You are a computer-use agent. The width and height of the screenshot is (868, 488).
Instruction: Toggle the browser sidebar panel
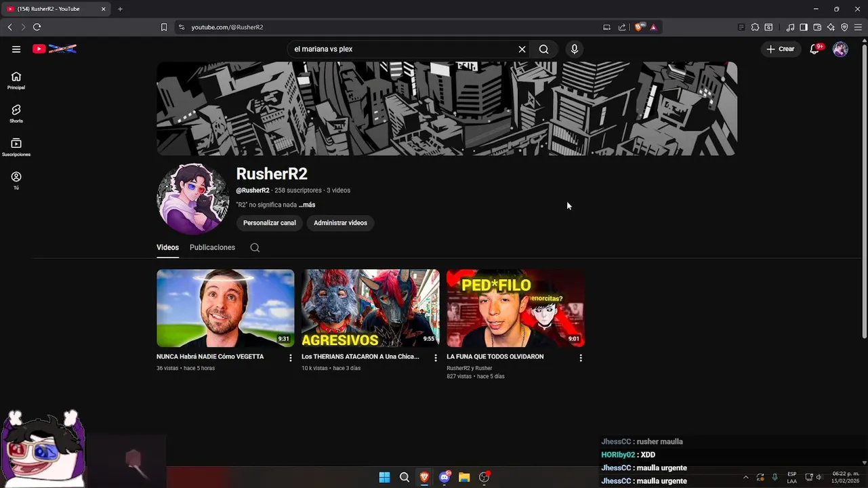tap(804, 27)
